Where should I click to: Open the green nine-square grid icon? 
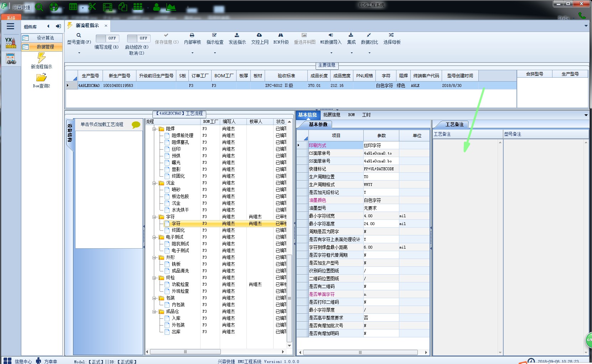coord(138,7)
